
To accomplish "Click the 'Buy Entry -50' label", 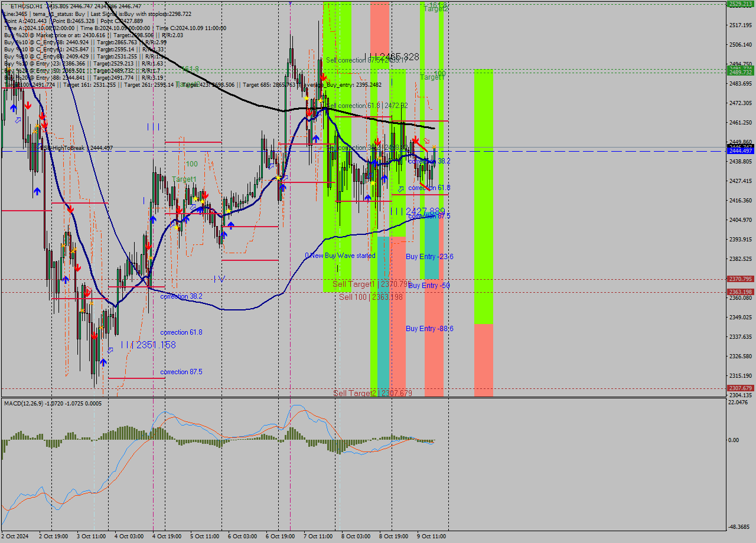I will 429,285.
